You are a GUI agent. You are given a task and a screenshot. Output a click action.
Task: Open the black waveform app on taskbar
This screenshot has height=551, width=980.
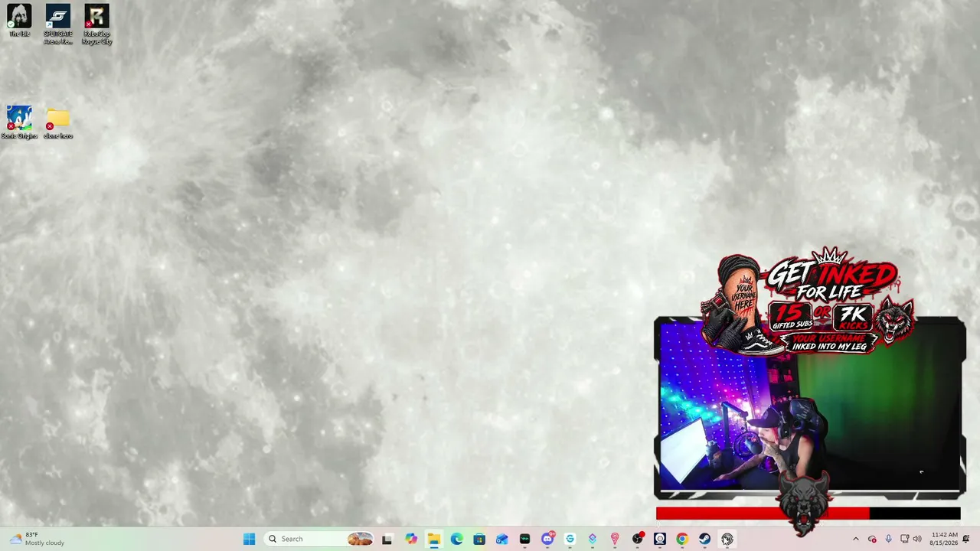524,539
